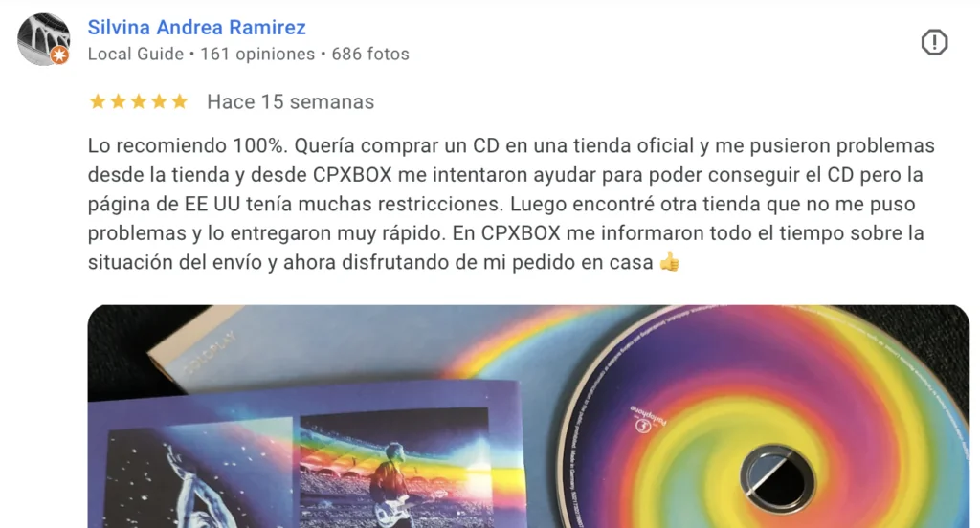Click the Coldplay text on album sleeve
The image size is (980, 528).
[210, 354]
